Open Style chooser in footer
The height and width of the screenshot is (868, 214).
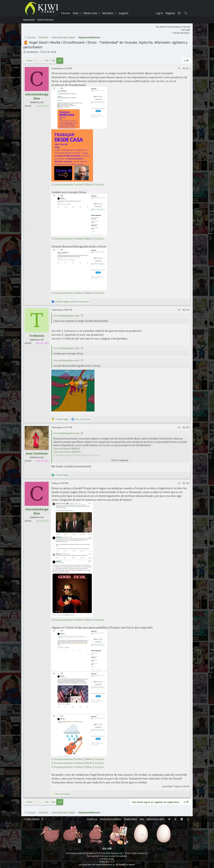point(31,819)
